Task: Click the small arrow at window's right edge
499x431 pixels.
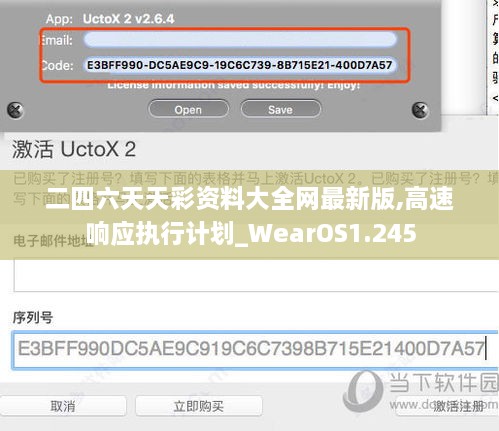Action: [x=495, y=98]
